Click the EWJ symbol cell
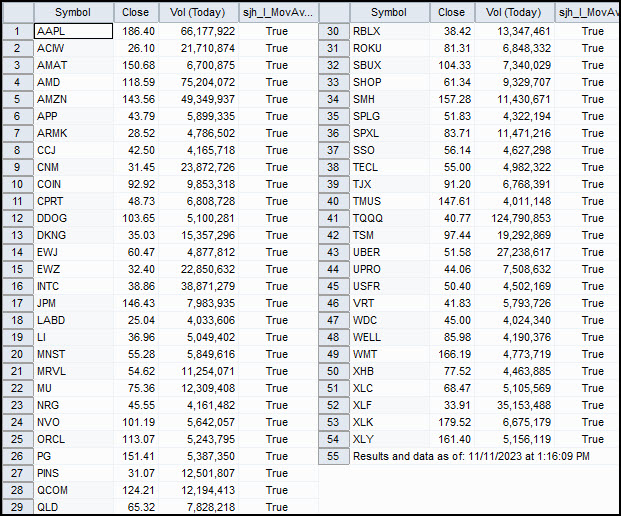The image size is (621, 516). (74, 252)
